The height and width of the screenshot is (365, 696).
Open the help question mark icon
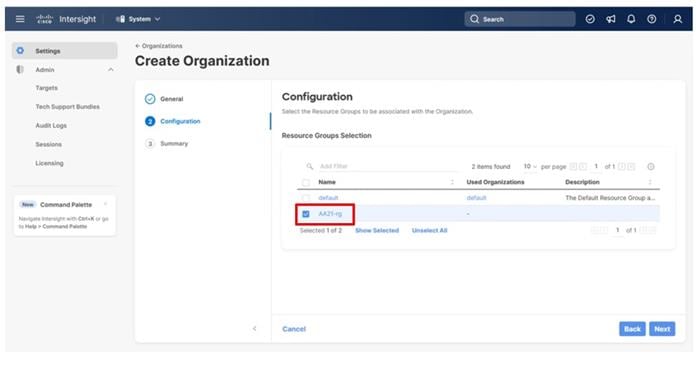click(x=652, y=19)
